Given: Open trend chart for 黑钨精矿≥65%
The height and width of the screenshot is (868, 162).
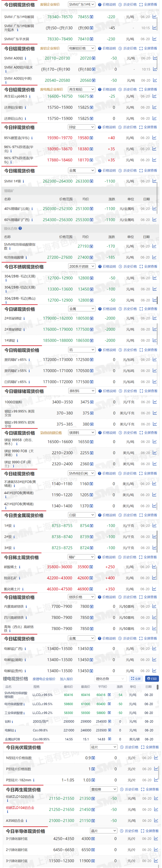Looking at the screenshot, I should click(x=155, y=360).
